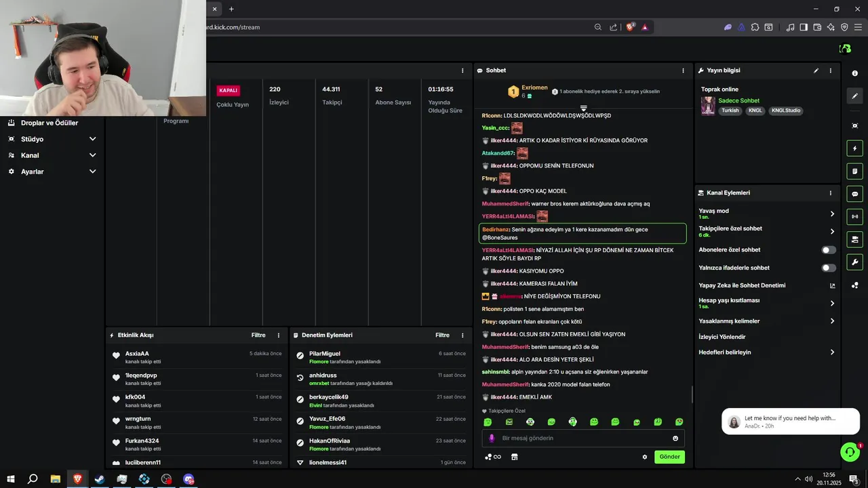Click Filtre in Denetim Eylemleri panel
Viewport: 868px width, 488px height.
pos(443,335)
